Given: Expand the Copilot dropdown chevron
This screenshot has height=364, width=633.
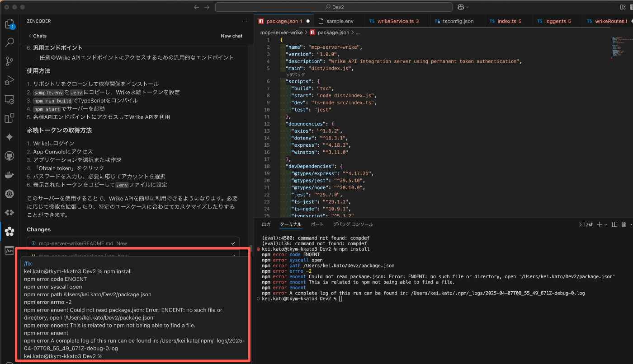Looking at the screenshot, I should [467, 7].
